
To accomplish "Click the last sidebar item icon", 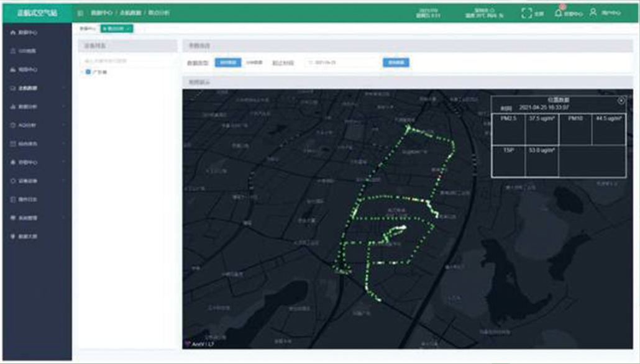I will click(x=13, y=237).
